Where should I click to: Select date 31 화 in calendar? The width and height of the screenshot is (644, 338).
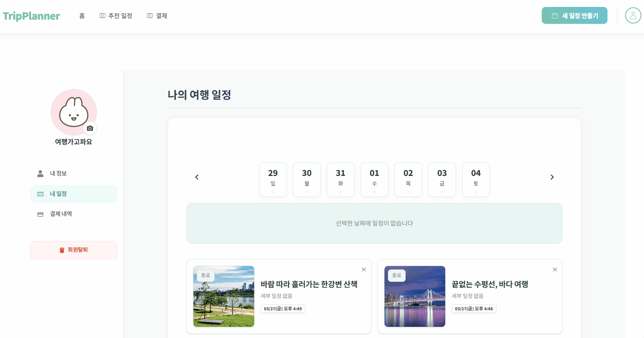pyautogui.click(x=341, y=179)
